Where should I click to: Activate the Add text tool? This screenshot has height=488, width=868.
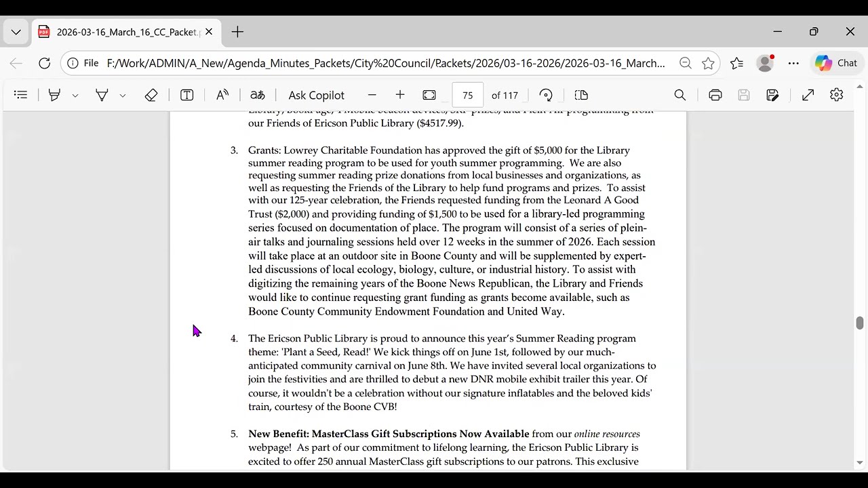click(x=186, y=96)
